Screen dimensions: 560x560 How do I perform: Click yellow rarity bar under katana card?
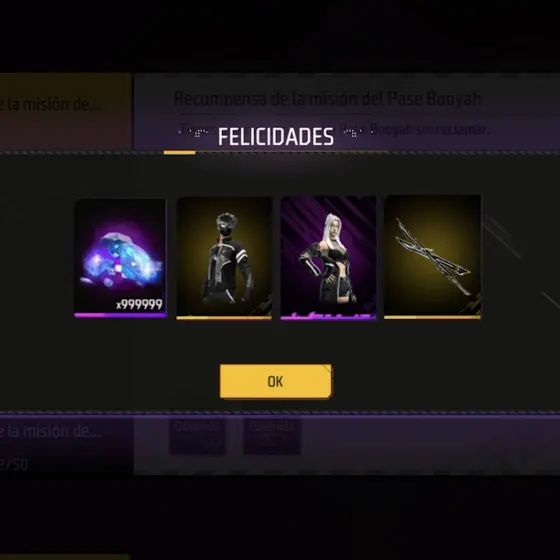[x=432, y=317]
